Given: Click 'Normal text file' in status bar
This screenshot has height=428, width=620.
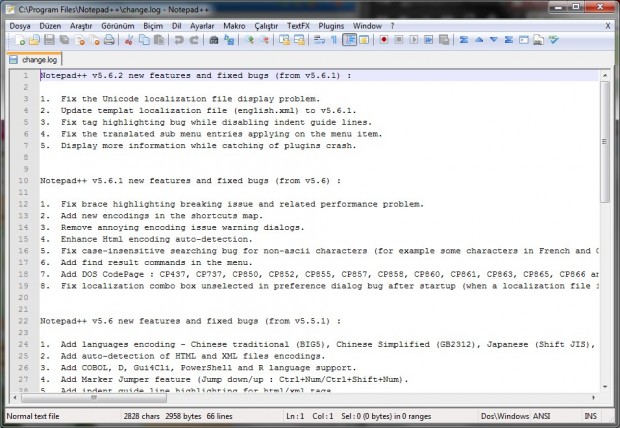Looking at the screenshot, I should click(x=33, y=416).
